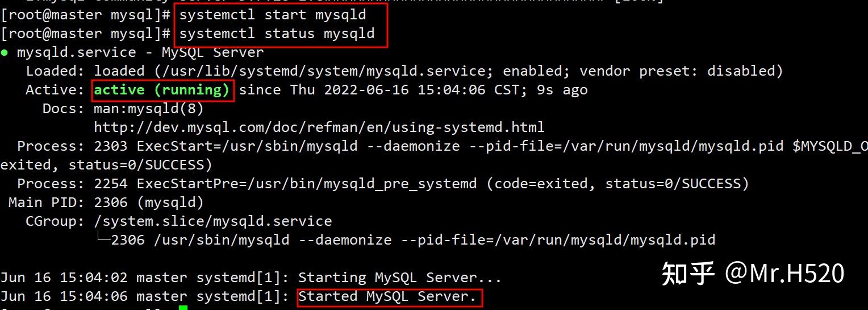
Task: Click the green "active (running)" status text
Action: [162, 90]
